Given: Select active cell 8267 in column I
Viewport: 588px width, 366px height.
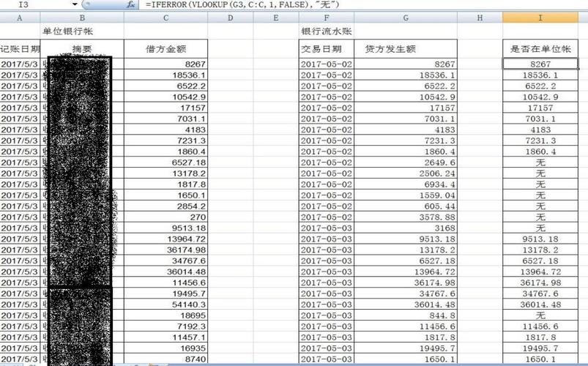Looking at the screenshot, I should (540, 64).
